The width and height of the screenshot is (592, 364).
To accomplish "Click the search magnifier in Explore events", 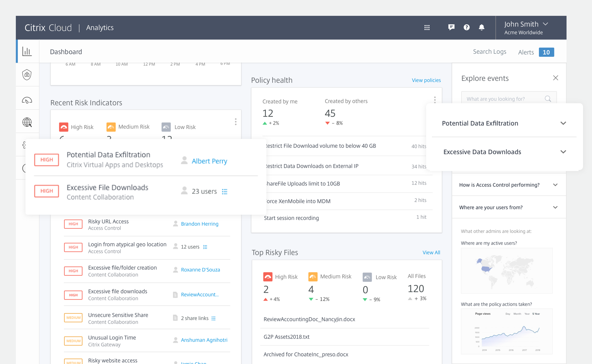I will pos(548,99).
